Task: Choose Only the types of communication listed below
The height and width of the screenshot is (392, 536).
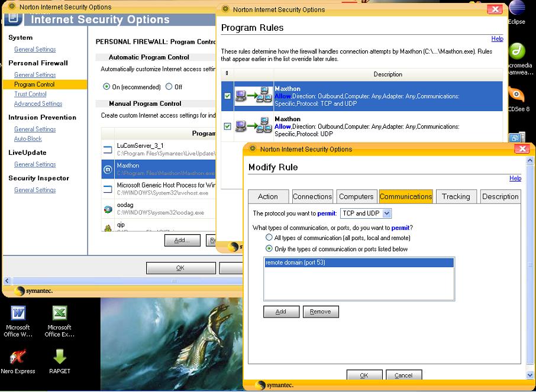Action: click(269, 249)
